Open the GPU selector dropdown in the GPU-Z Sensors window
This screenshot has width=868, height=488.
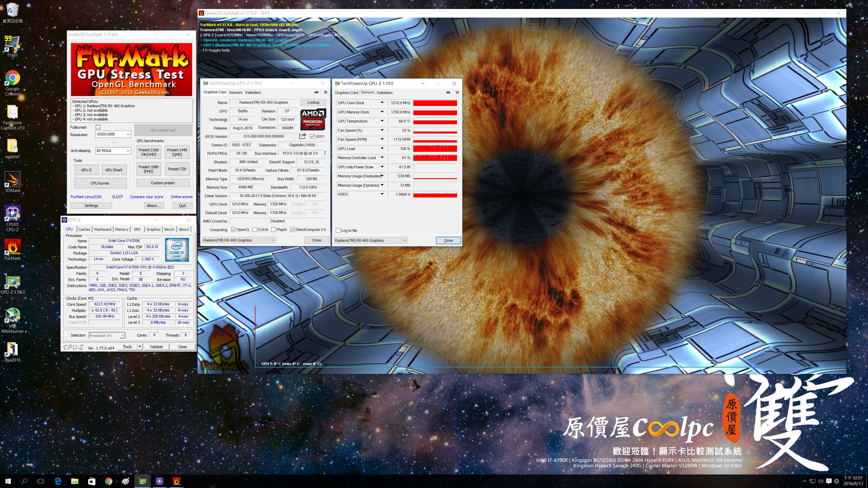click(x=371, y=240)
